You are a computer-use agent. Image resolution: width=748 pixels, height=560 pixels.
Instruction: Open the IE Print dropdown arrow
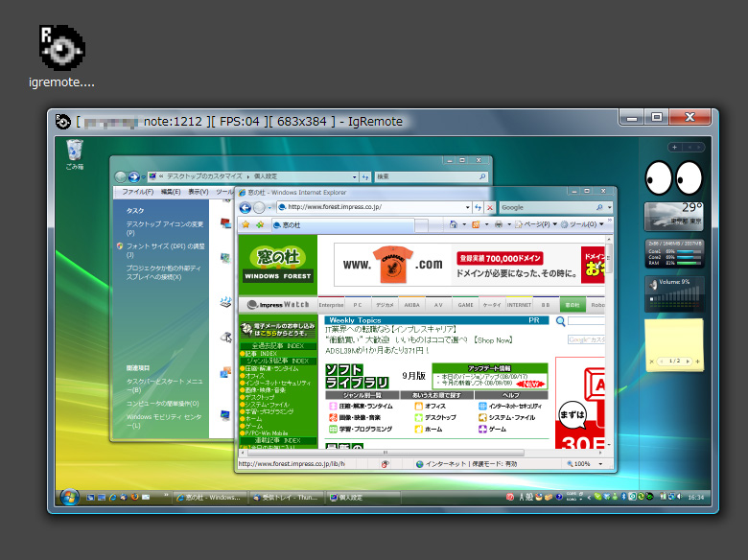pyautogui.click(x=509, y=224)
